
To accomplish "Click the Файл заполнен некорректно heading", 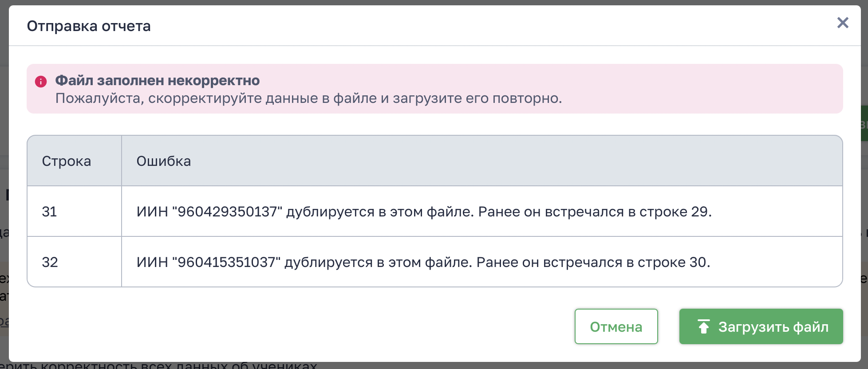I will tap(157, 81).
